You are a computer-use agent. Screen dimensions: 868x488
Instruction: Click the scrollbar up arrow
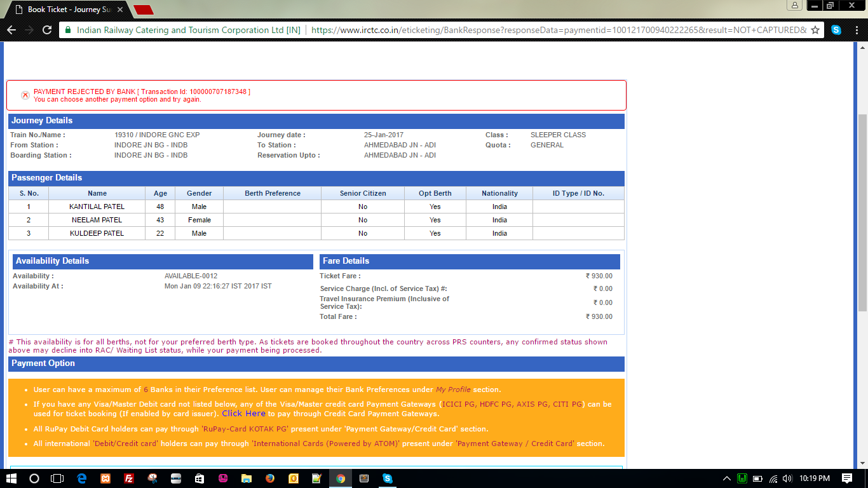click(862, 46)
